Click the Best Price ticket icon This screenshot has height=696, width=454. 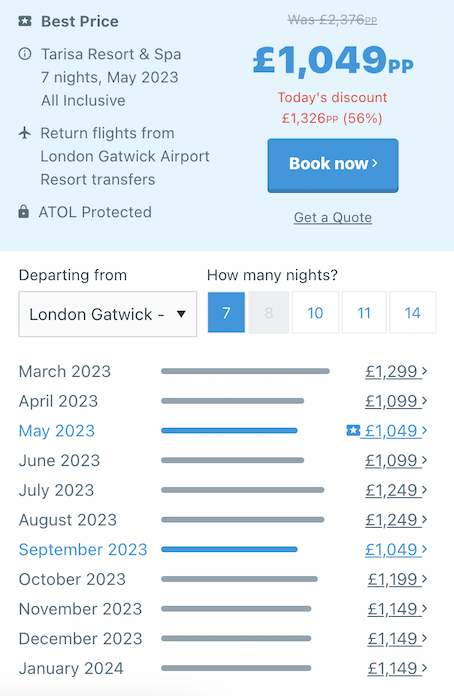point(25,21)
